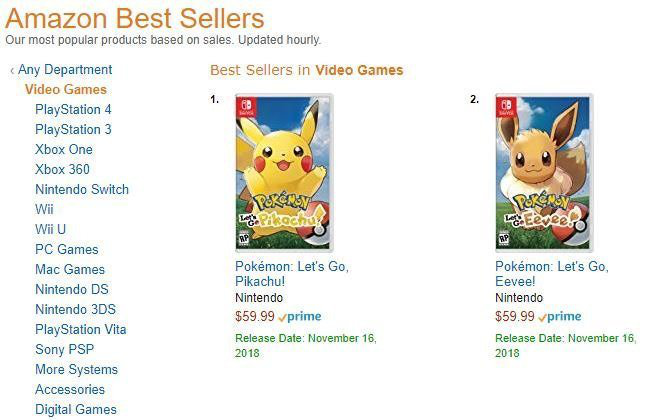Open Pokémon: Let's Go, Pikachu! title link
This screenshot has width=647, height=420.
[292, 274]
